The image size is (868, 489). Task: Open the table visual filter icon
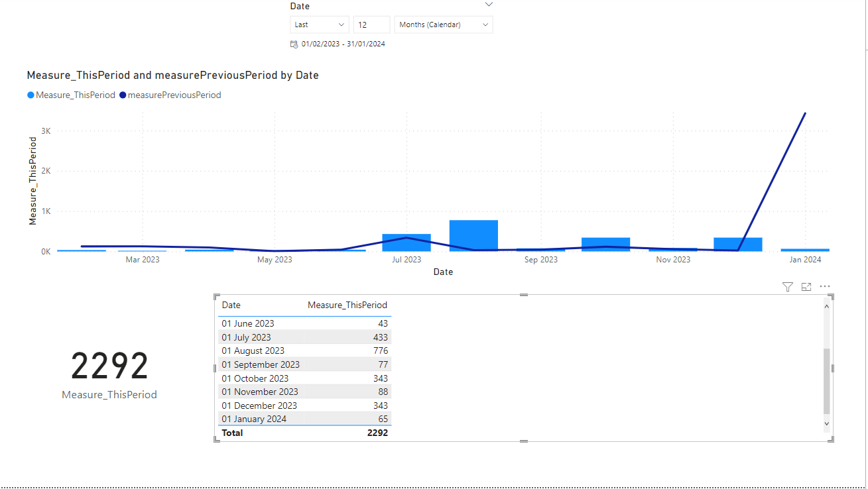[787, 287]
